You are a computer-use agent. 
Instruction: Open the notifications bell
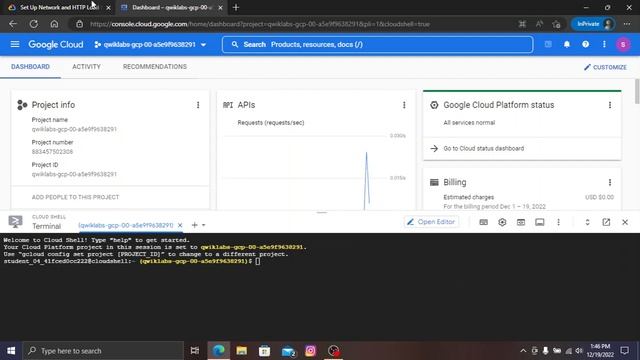point(567,44)
